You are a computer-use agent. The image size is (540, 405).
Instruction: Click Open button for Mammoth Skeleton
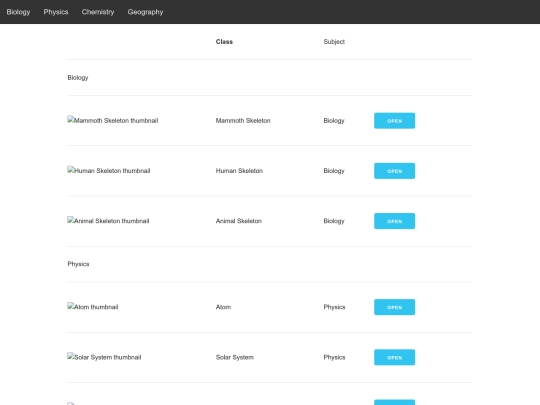394,121
